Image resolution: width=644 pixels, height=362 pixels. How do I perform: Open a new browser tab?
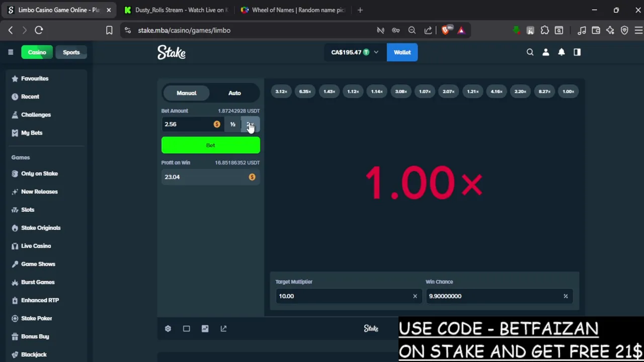tap(360, 10)
